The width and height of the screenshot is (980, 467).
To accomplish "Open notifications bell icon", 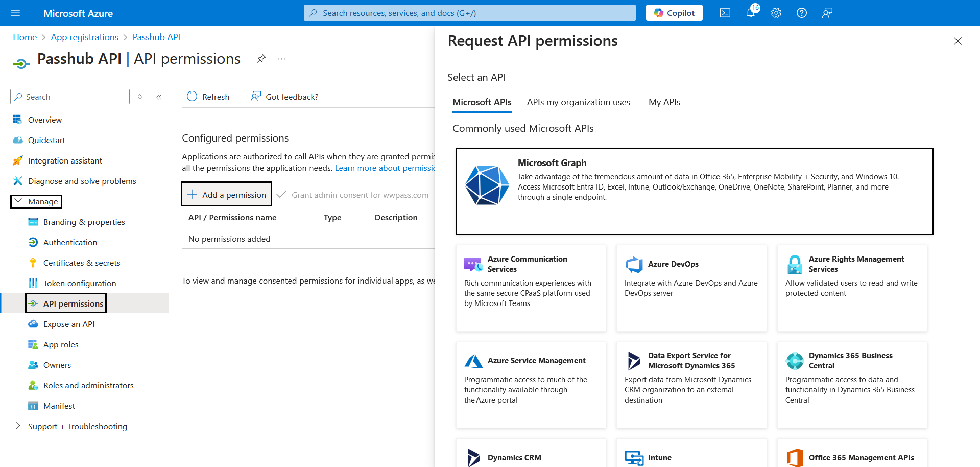I will click(751, 13).
